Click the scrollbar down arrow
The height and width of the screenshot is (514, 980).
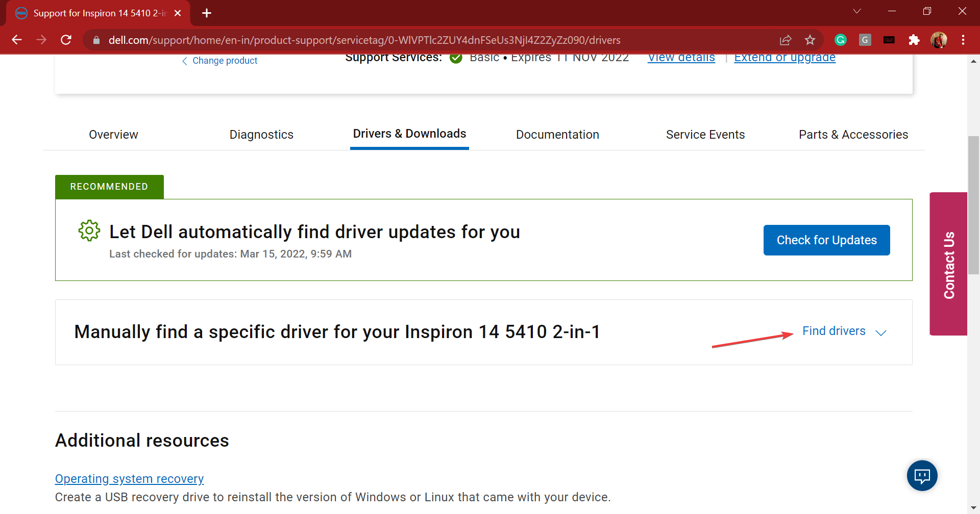point(973,508)
